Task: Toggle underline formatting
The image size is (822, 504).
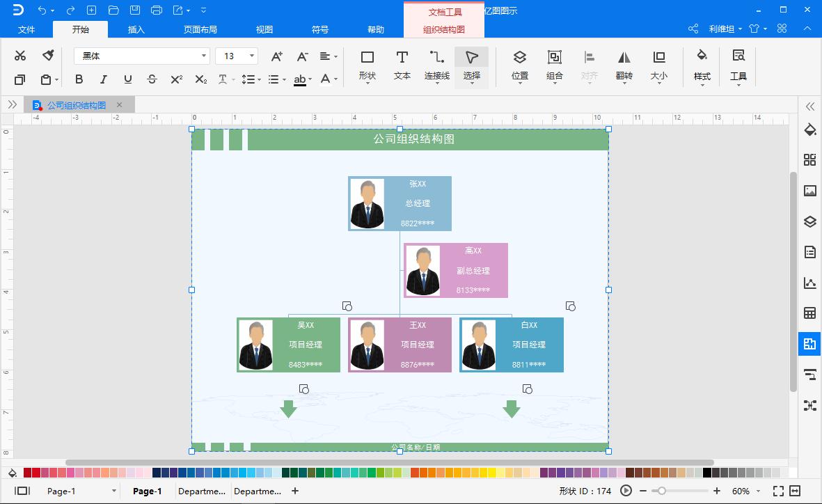Action: [x=128, y=79]
